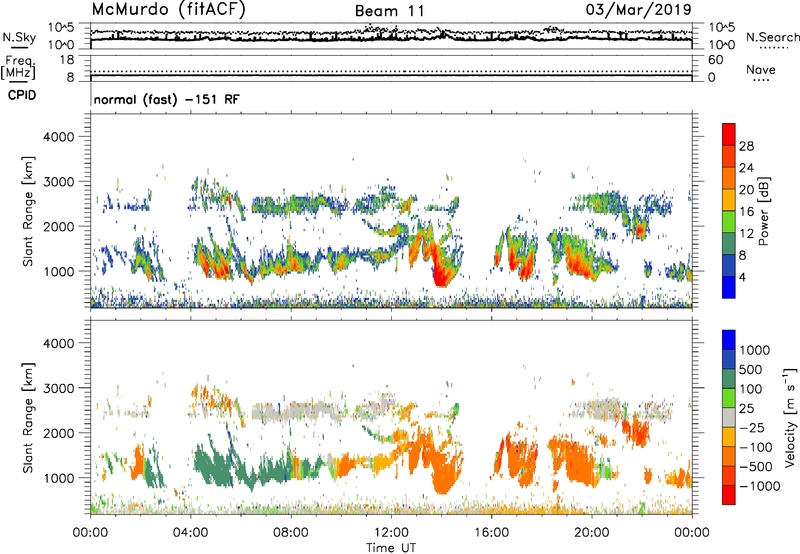Screen dimensions: 800x554
Task: Click Slant Range [km] label of power panel
Action: pyautogui.click(x=28, y=211)
